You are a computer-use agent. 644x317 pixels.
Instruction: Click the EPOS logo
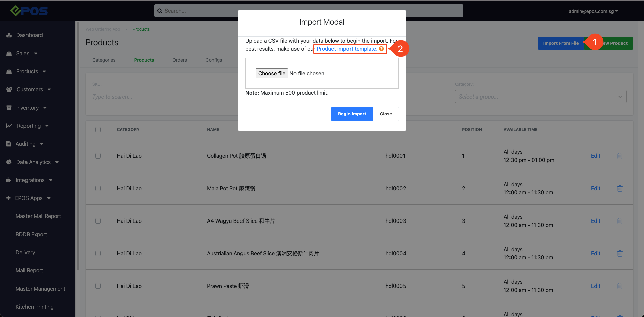tap(29, 11)
